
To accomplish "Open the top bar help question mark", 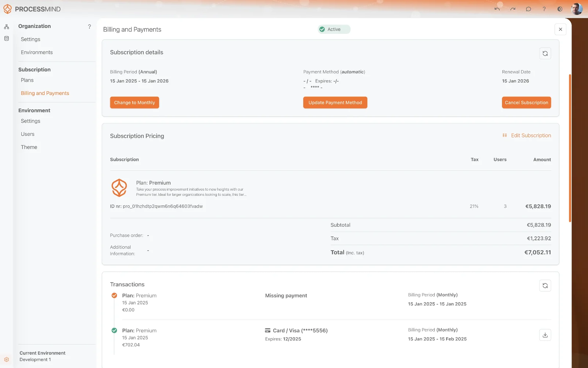I will point(544,9).
